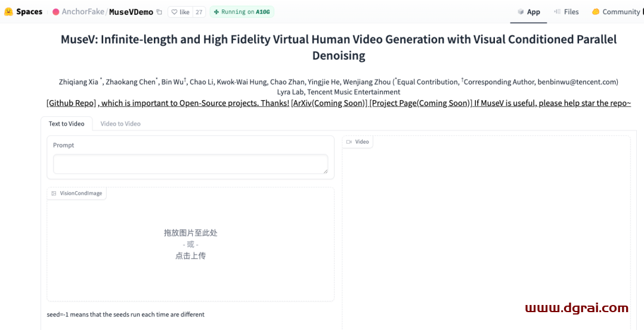Open the Community tab
The width and height of the screenshot is (644, 330).
pos(615,12)
